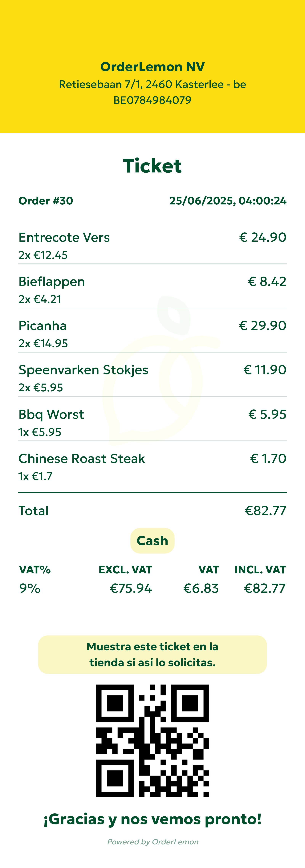Click the QR code image
The width and height of the screenshot is (305, 868).
coord(152,741)
